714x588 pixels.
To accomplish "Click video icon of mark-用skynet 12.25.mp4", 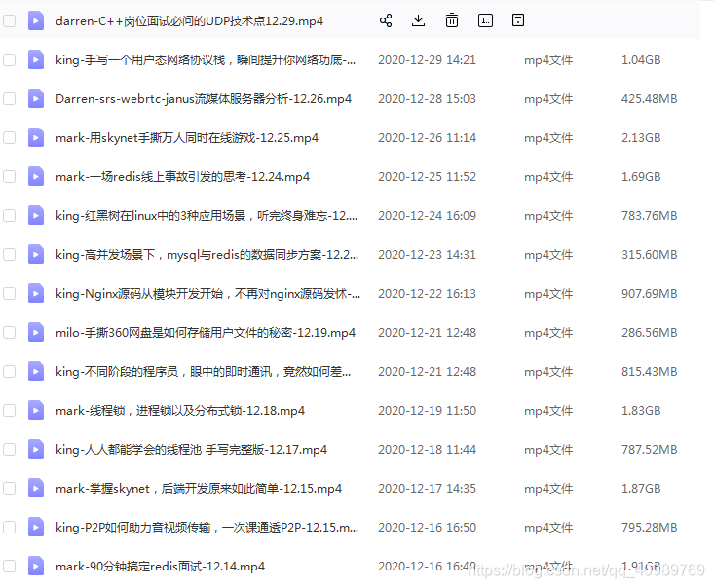I will tap(36, 137).
